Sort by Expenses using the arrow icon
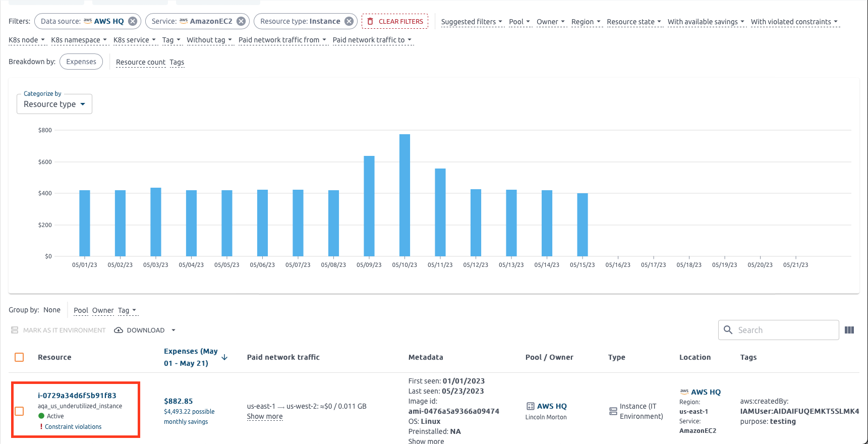 tap(225, 357)
